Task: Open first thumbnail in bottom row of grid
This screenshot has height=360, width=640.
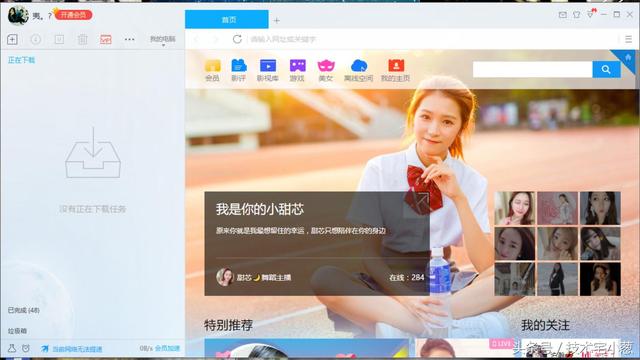Action: (514, 279)
